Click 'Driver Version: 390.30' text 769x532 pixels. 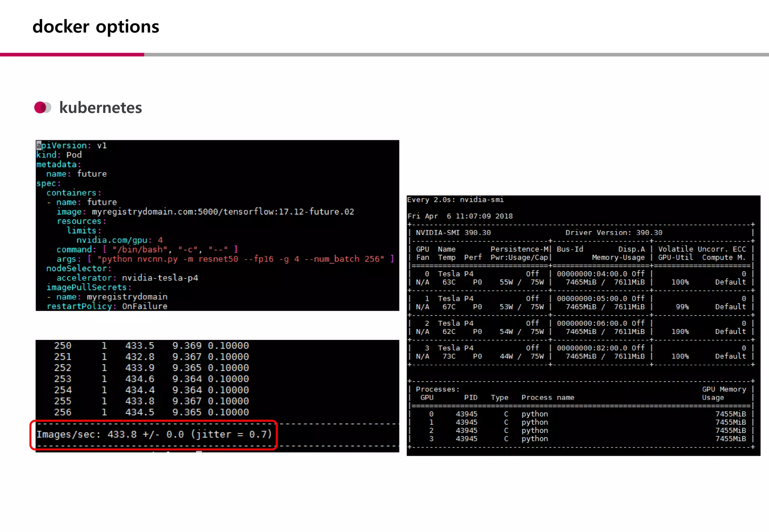coord(614,233)
